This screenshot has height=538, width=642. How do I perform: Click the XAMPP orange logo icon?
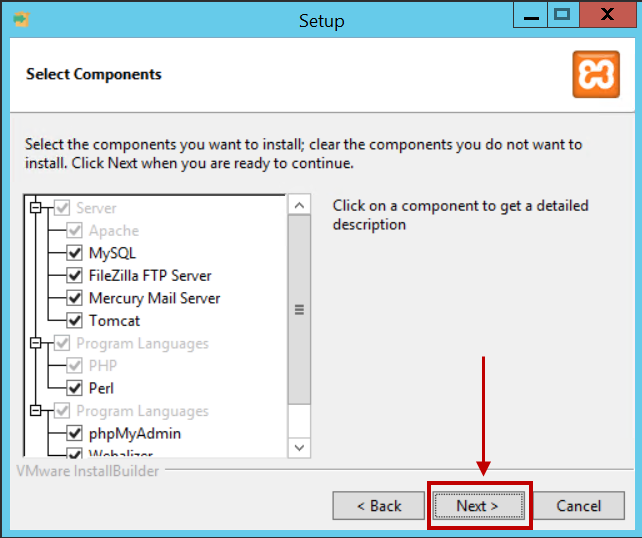596,74
